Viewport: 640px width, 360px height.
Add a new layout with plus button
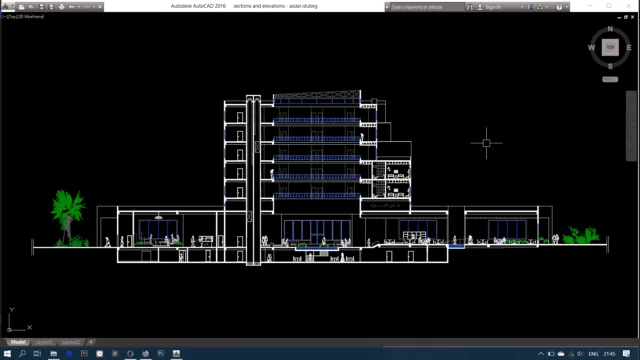(91, 342)
